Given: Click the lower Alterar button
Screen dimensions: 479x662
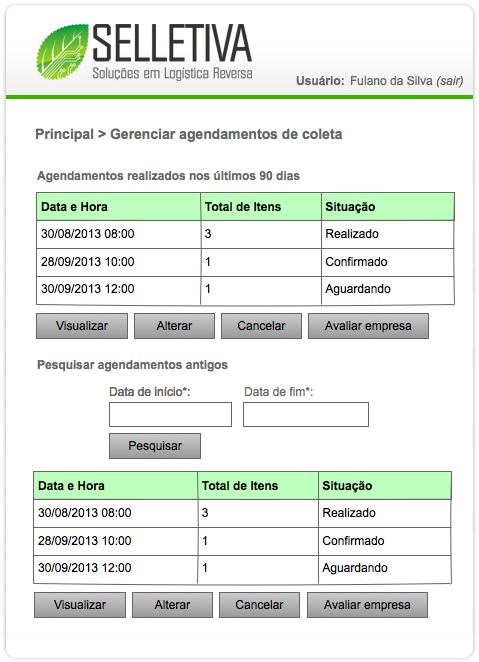Looking at the screenshot, I should [172, 605].
